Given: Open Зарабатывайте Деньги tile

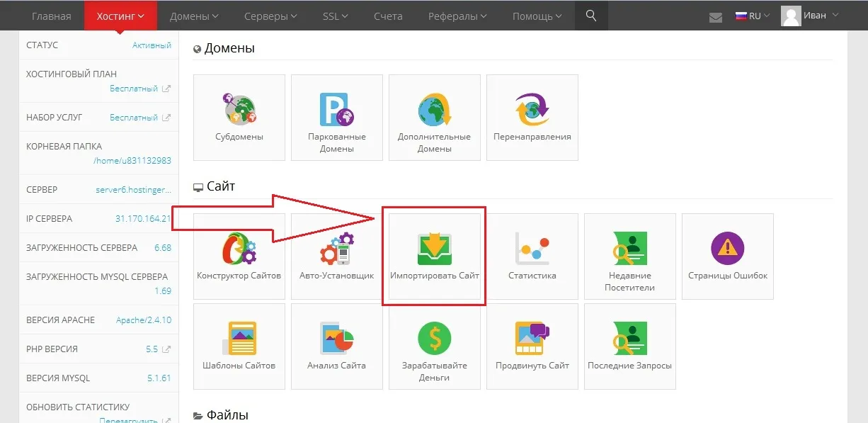Looking at the screenshot, I should click(x=435, y=346).
